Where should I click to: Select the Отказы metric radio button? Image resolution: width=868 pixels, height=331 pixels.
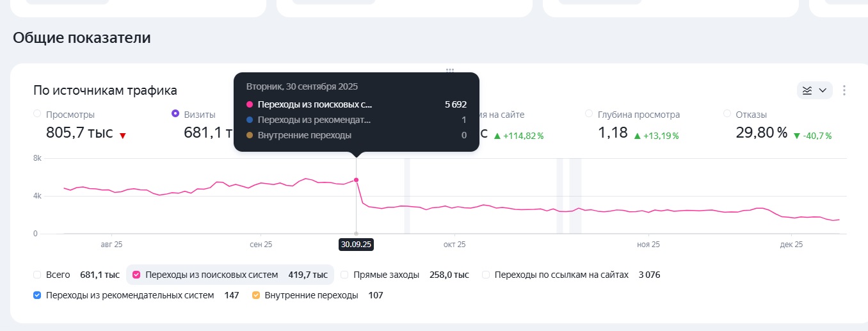(x=727, y=114)
